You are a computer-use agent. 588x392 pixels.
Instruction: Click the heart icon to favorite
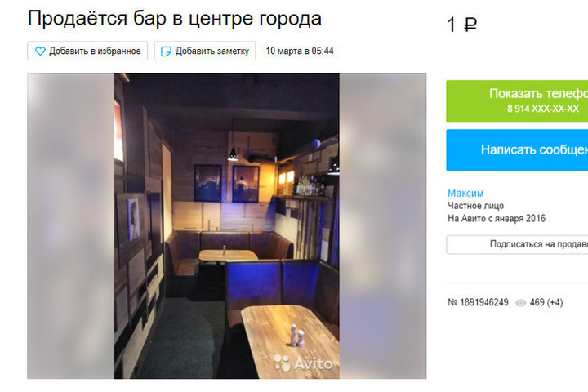tap(40, 51)
